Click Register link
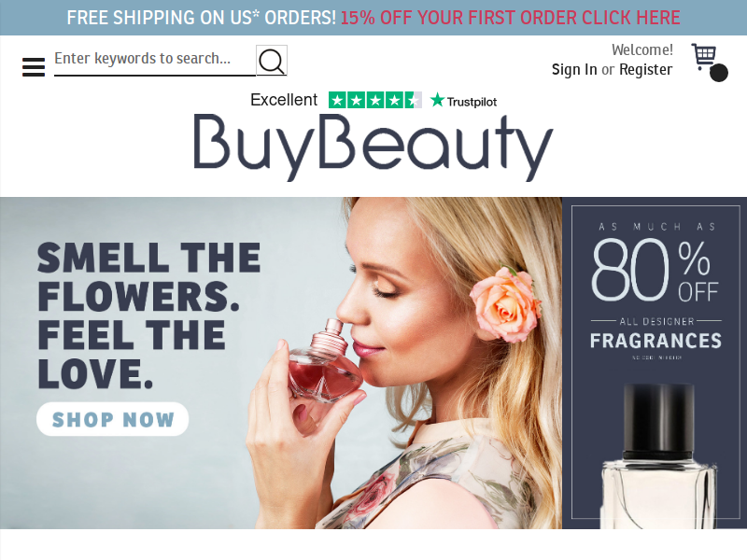The width and height of the screenshot is (747, 560). coord(645,69)
